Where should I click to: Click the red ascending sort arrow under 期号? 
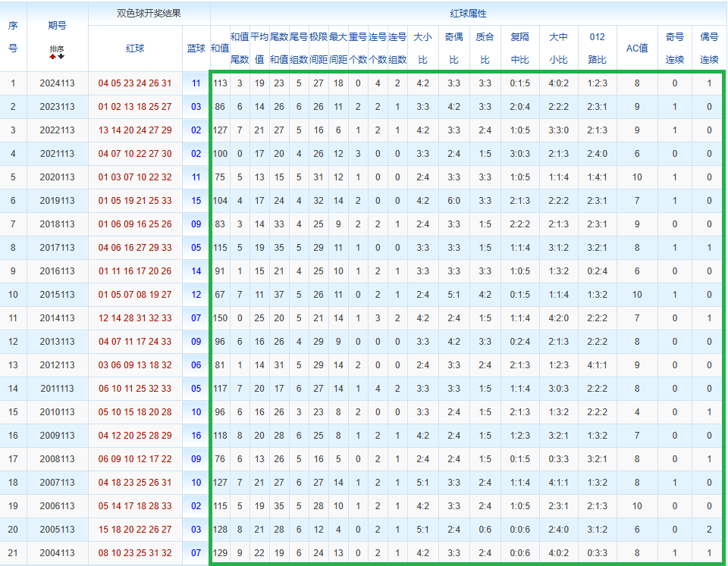[53, 57]
